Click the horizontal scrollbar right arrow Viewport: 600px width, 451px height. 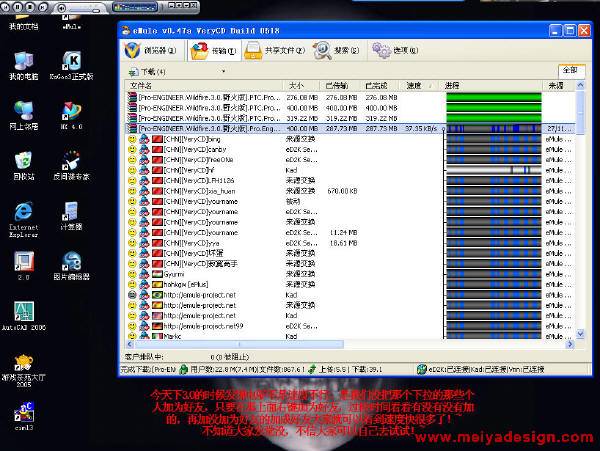pyautogui.click(x=570, y=344)
